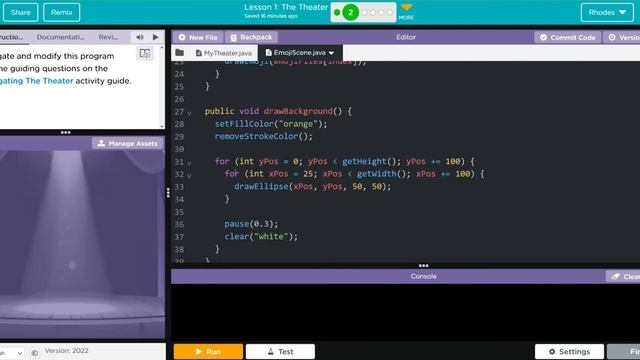This screenshot has height=360, width=640.
Task: Expand the MORE lesson options arrow
Action: coord(406,7)
